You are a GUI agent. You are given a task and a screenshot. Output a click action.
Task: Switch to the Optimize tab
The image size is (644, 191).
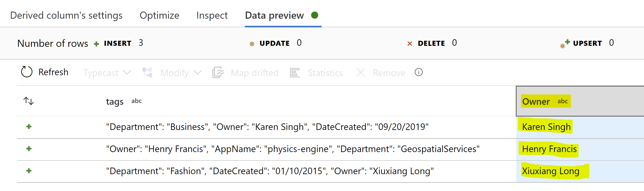tap(159, 16)
